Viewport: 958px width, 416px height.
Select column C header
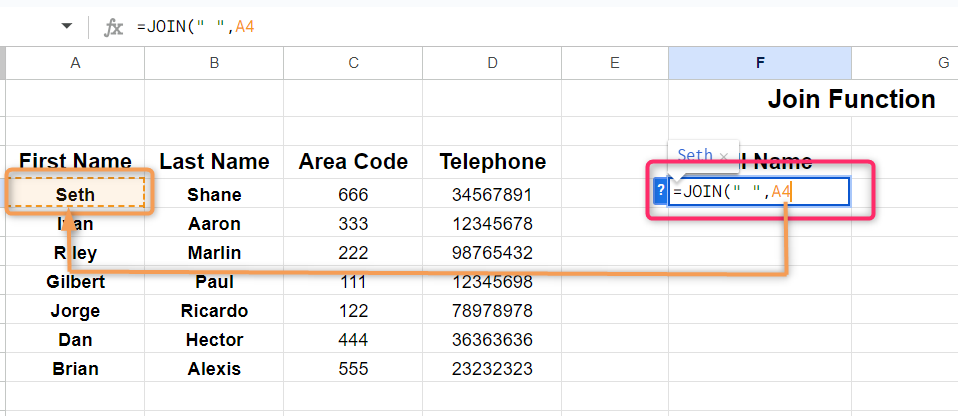click(353, 63)
